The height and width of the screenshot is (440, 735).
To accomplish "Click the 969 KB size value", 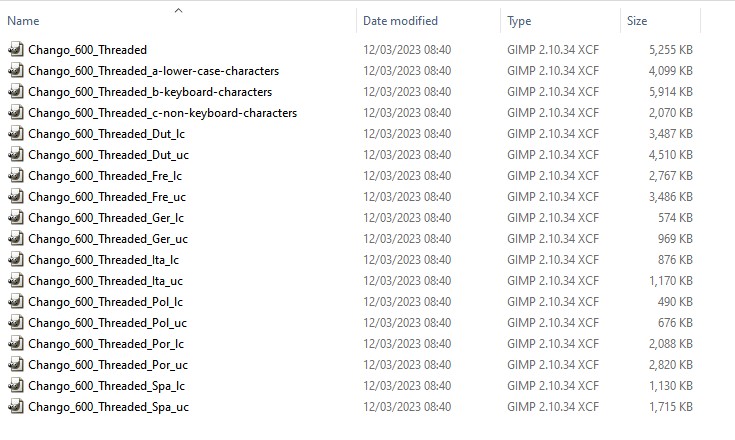I will click(675, 239).
